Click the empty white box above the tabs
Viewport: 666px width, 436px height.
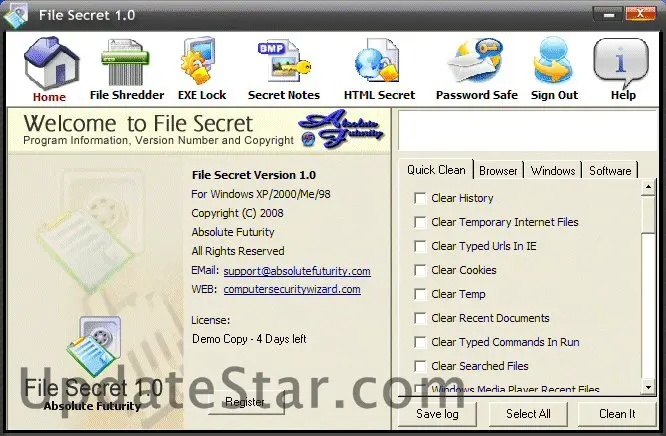528,130
